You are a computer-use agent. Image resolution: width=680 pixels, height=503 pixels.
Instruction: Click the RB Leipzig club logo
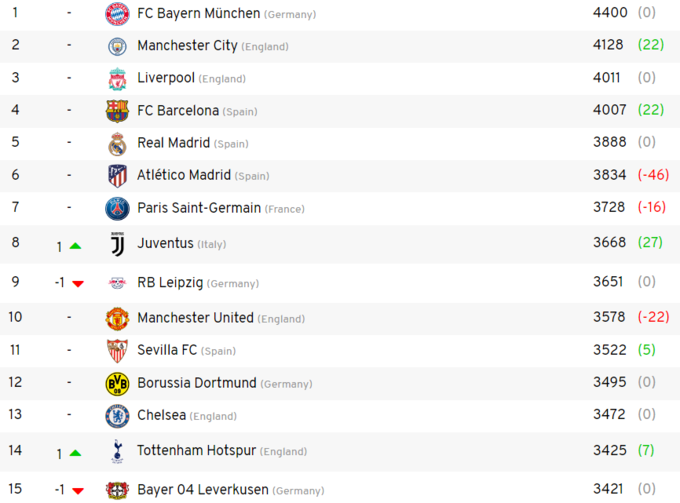click(117, 283)
